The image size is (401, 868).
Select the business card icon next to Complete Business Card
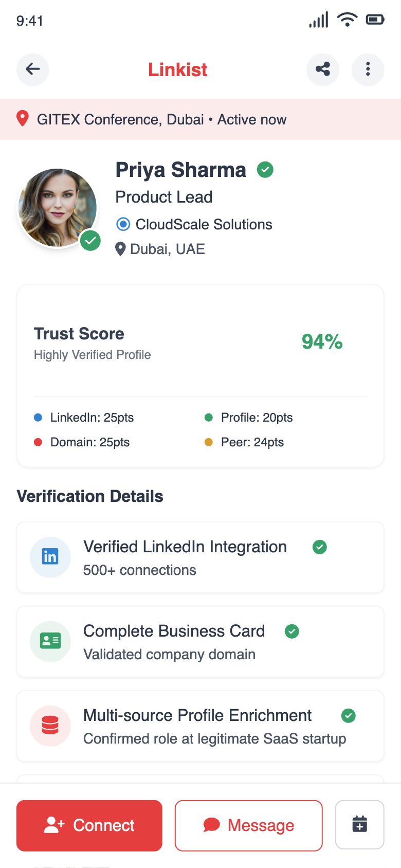point(50,641)
